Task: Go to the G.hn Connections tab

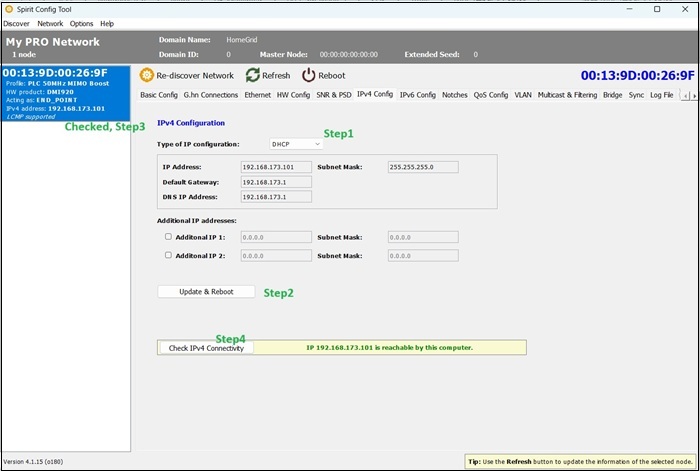Action: (x=210, y=95)
